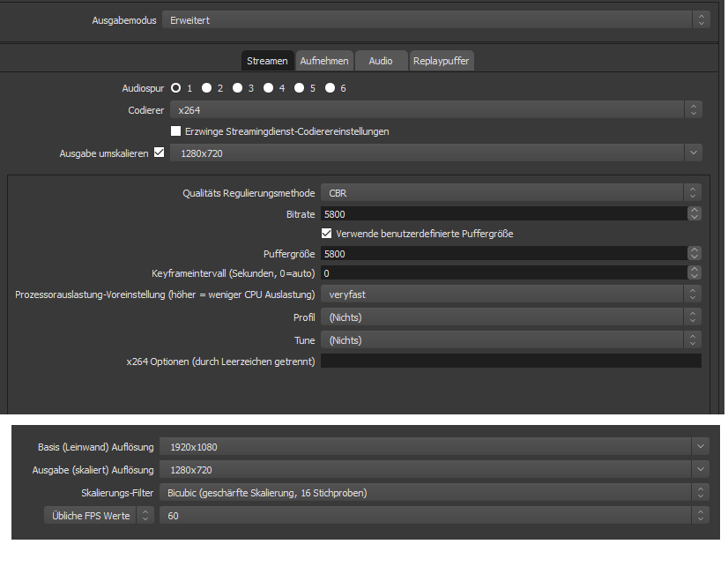728x574 pixels.
Task: Select the Replaypuffer tab
Action: [442, 61]
